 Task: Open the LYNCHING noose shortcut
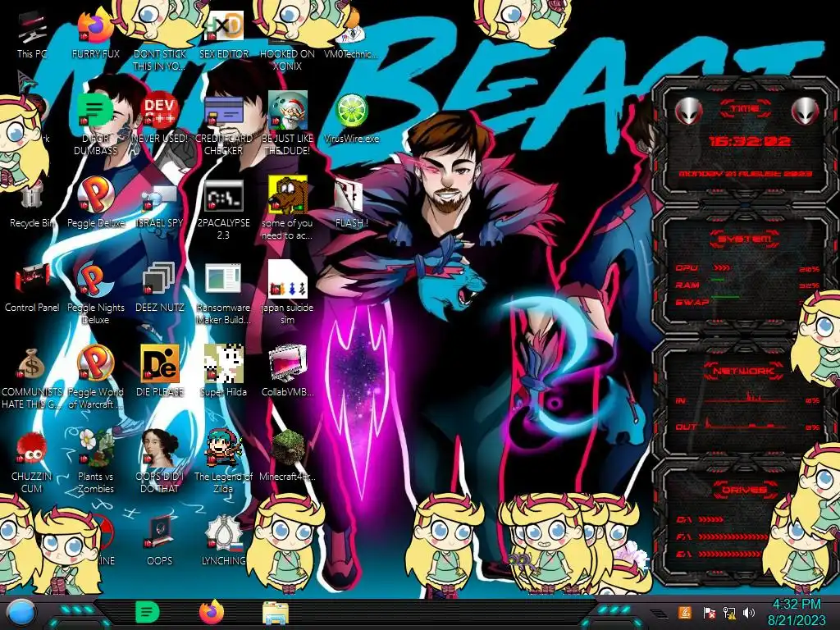pyautogui.click(x=224, y=541)
